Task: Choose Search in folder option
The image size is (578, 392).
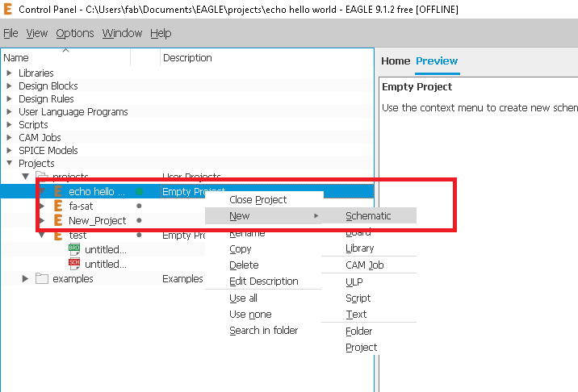Action: (x=263, y=331)
